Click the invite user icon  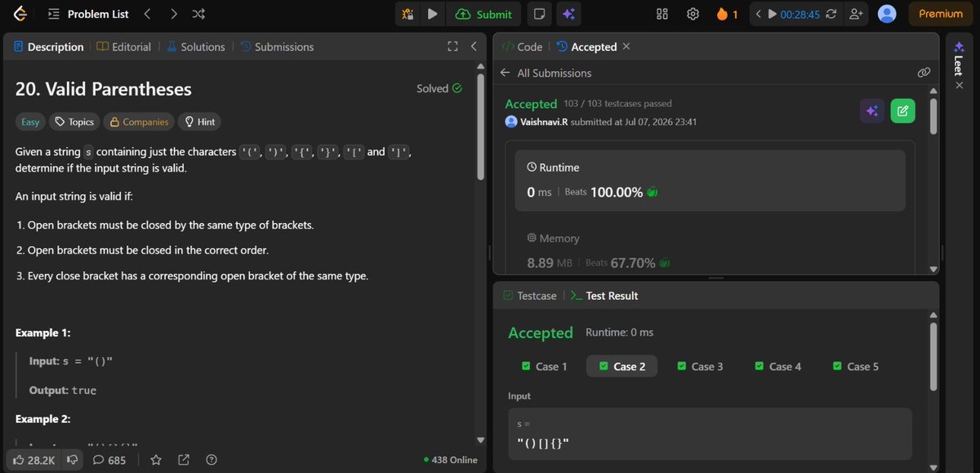tap(856, 14)
